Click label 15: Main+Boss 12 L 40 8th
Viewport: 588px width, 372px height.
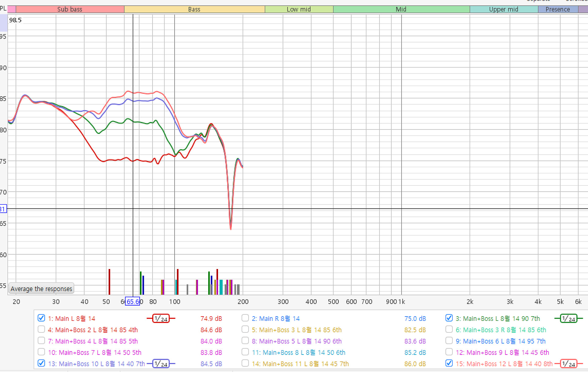504,364
